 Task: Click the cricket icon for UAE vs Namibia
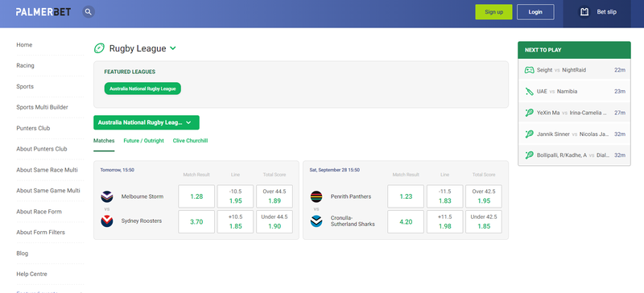pos(530,91)
